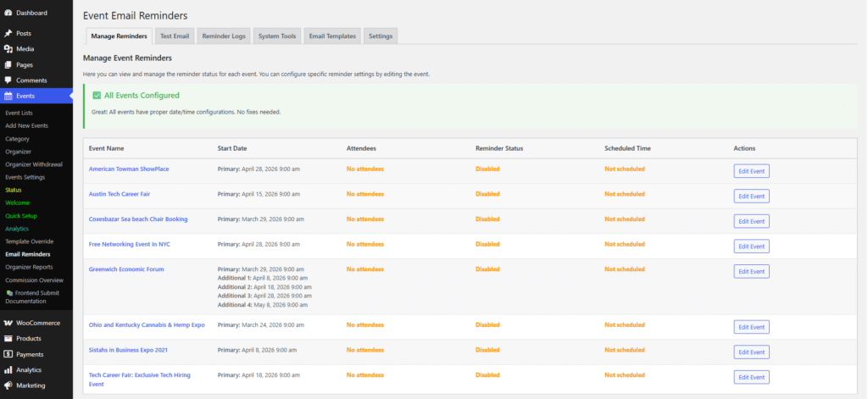Viewport: 868px width, 399px height.
Task: Click the Pages icon in sidebar
Action: pos(8,64)
